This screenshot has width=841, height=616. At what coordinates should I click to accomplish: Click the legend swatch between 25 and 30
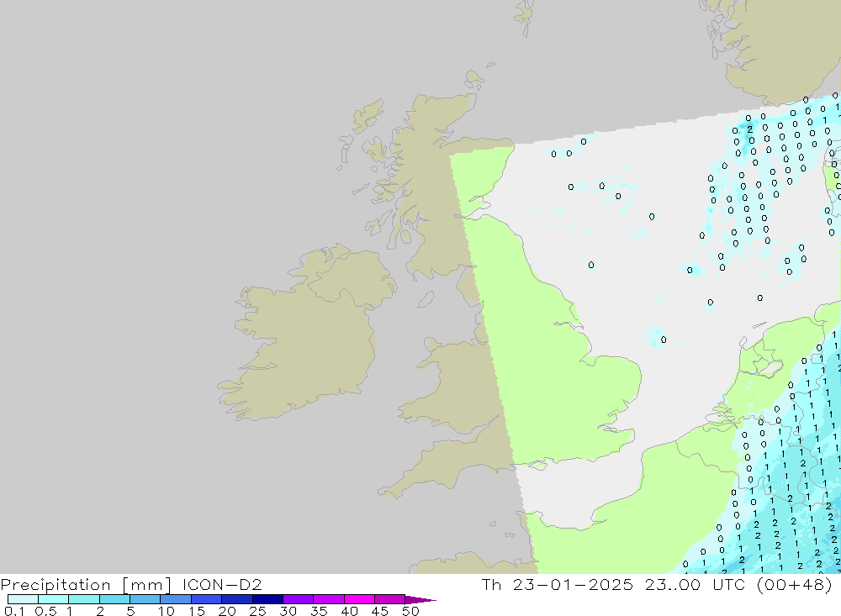[267, 599]
